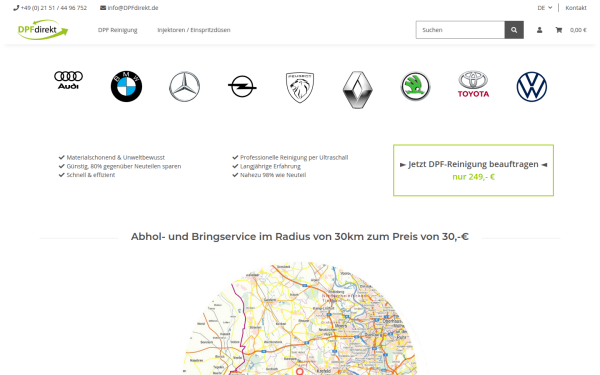The height and width of the screenshot is (375, 600).
Task: Click the DPFdirekt logo
Action: pos(43,29)
